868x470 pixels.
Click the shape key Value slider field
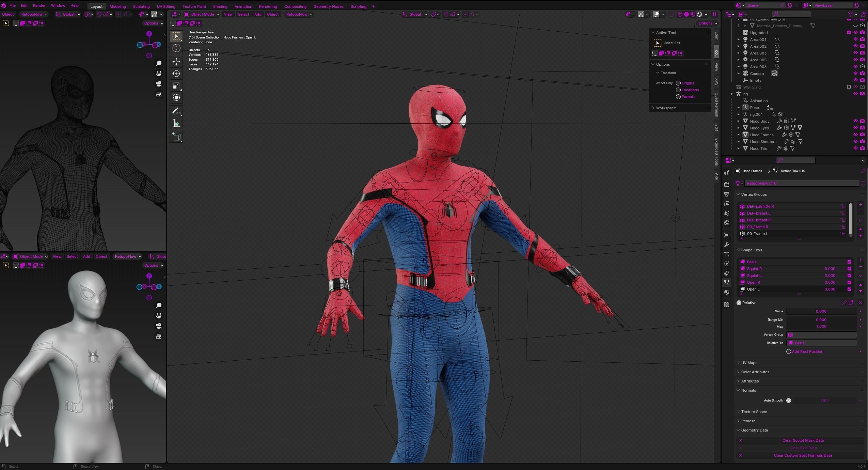tap(821, 311)
